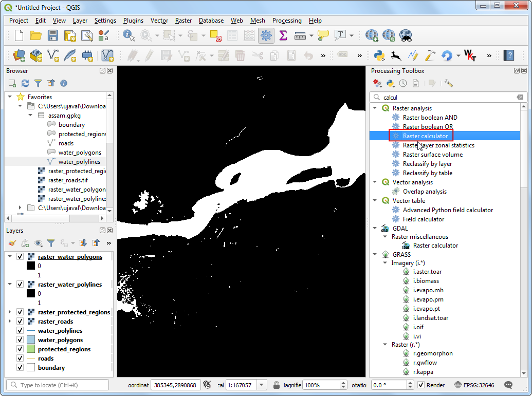This screenshot has height=396, width=532.
Task: Open the Processing Toolbox gear icon
Action: click(266, 35)
